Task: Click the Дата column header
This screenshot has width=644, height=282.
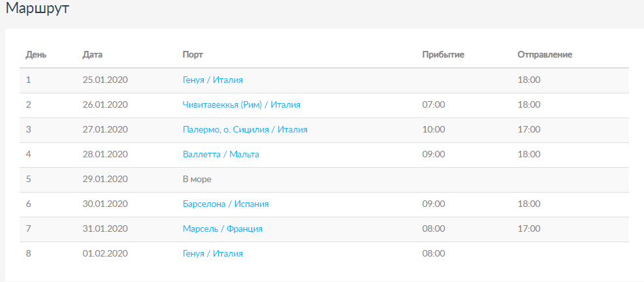Action: click(93, 54)
